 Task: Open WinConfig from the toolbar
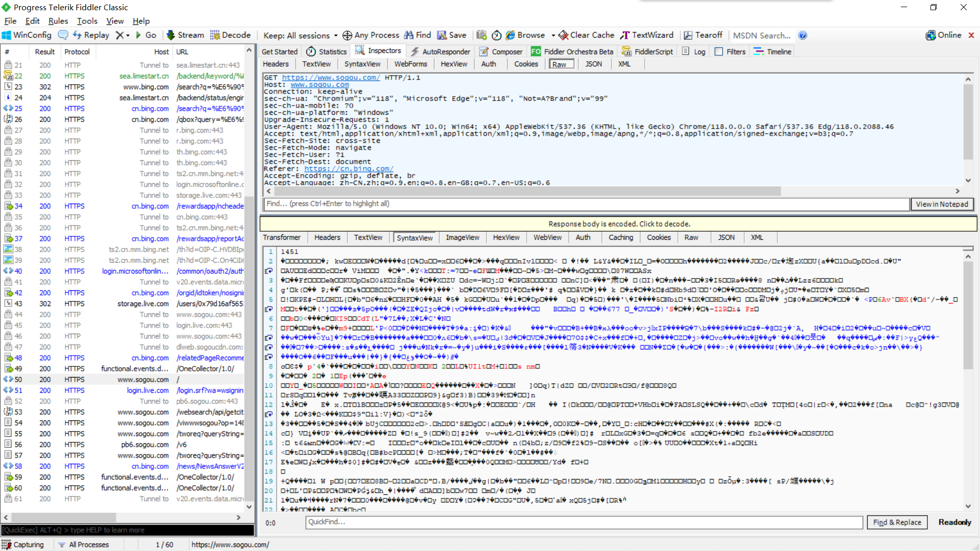click(x=27, y=35)
